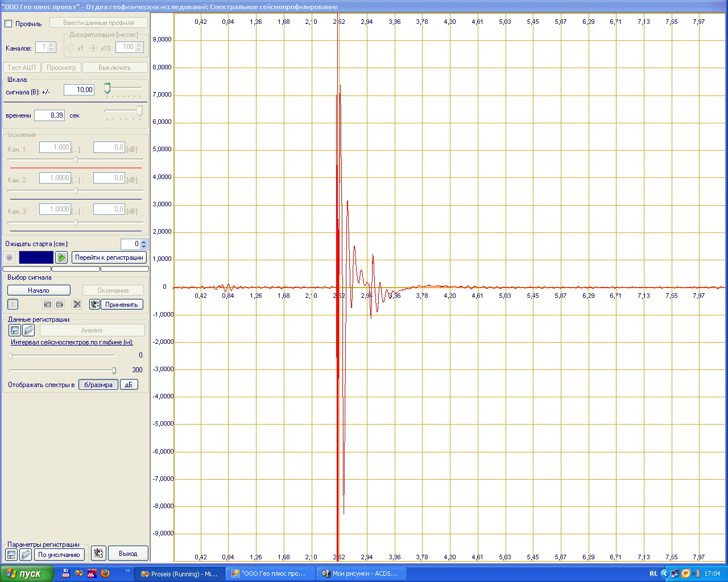The width and height of the screenshot is (728, 582).
Task: Save registration data with the disk icon
Action: tap(15, 330)
